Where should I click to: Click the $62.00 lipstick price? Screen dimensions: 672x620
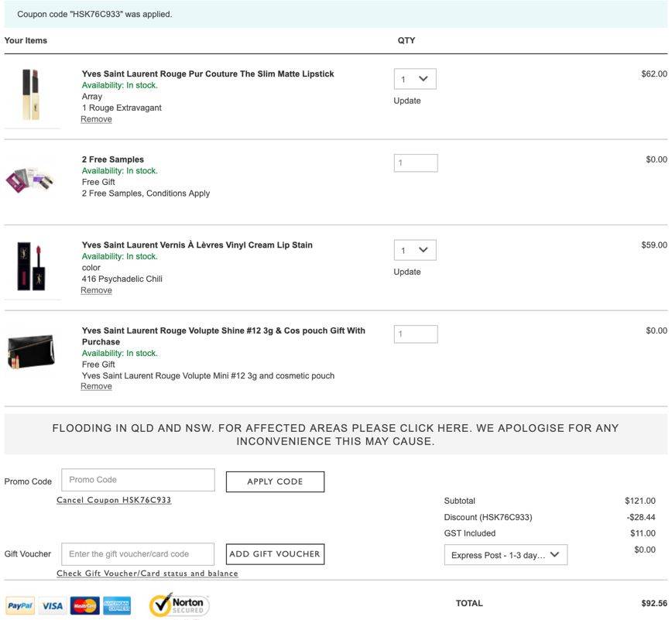pos(654,74)
